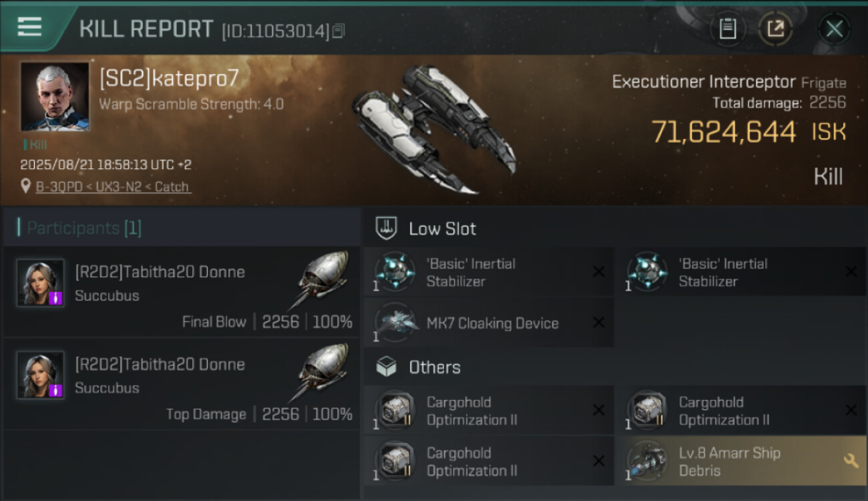This screenshot has height=501, width=868.
Task: Click the X on the second Inertial Stabilizer
Action: pos(851,272)
